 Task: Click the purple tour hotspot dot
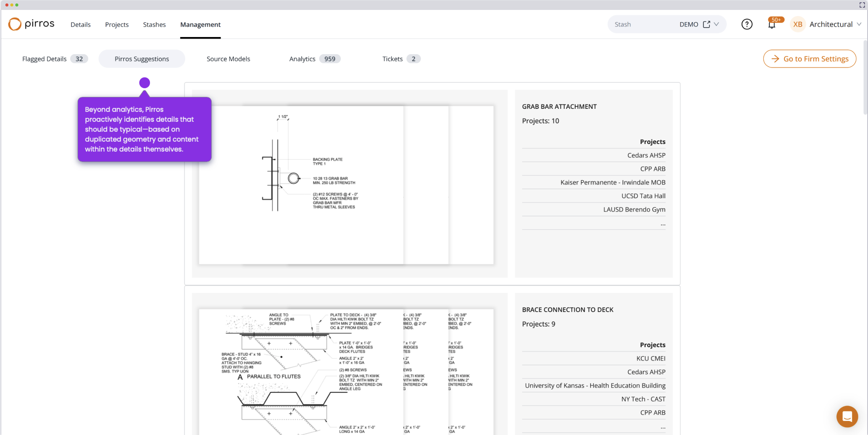[x=144, y=83]
